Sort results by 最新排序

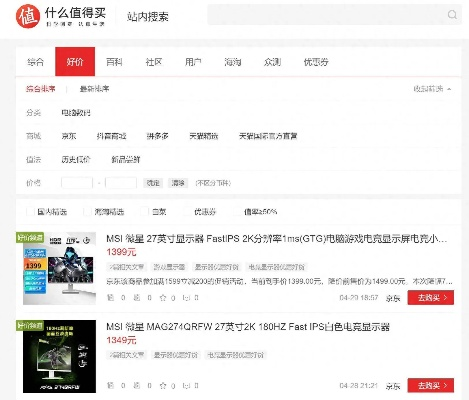click(94, 89)
